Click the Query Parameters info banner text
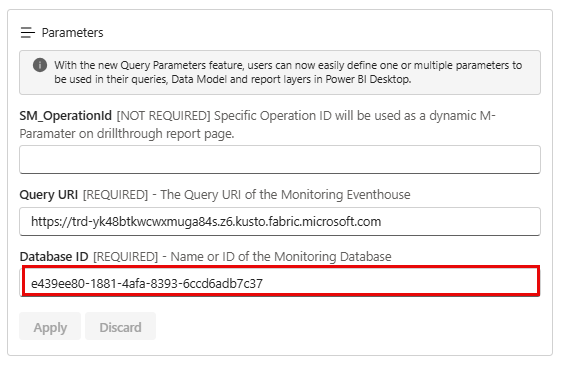The image size is (563, 367). pos(288,72)
